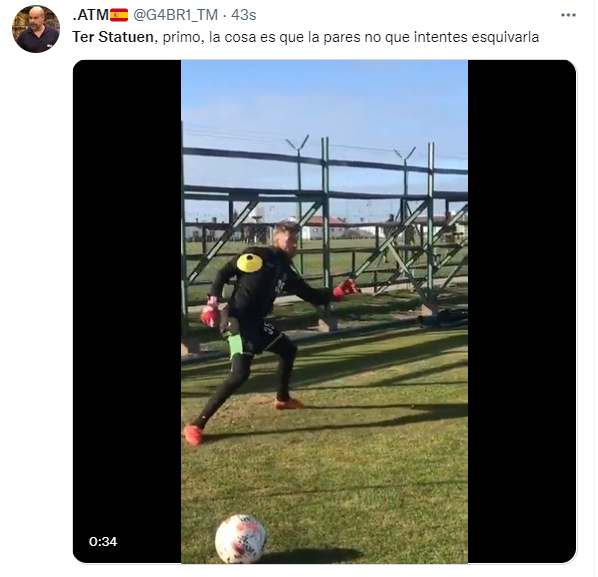This screenshot has height=577, width=598.
Task: Click the tweet text ending in esquivarla
Action: 305,37
